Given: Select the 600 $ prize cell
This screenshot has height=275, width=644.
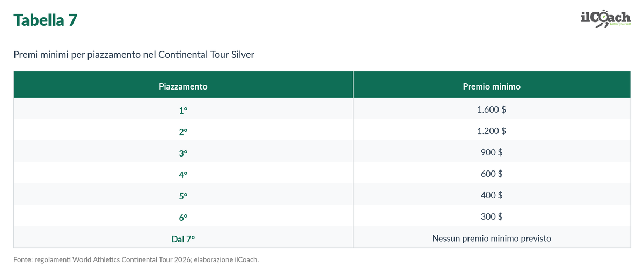Looking at the screenshot, I should coord(492,174).
